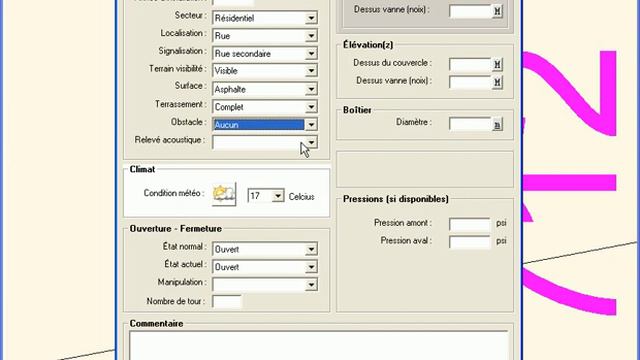Open the Localisation dropdown
The width and height of the screenshot is (640, 360).
311,36
